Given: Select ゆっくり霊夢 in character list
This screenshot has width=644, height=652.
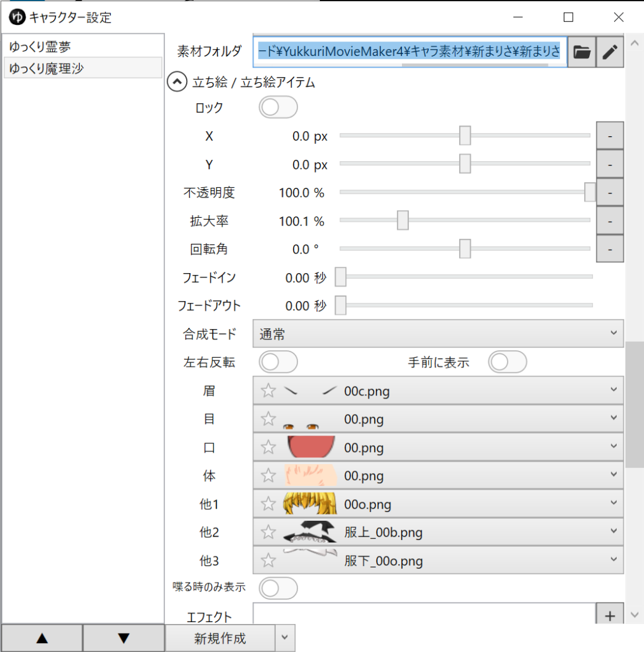Looking at the screenshot, I should pyautogui.click(x=83, y=46).
